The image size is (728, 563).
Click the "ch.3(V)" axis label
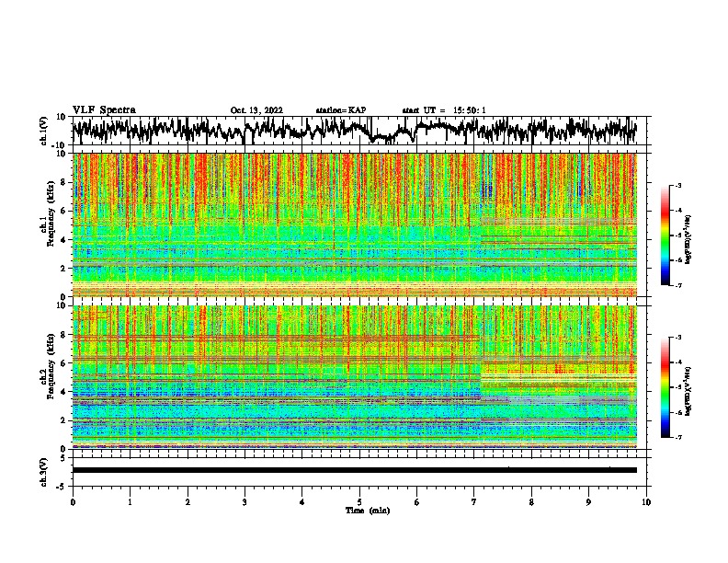(44, 472)
